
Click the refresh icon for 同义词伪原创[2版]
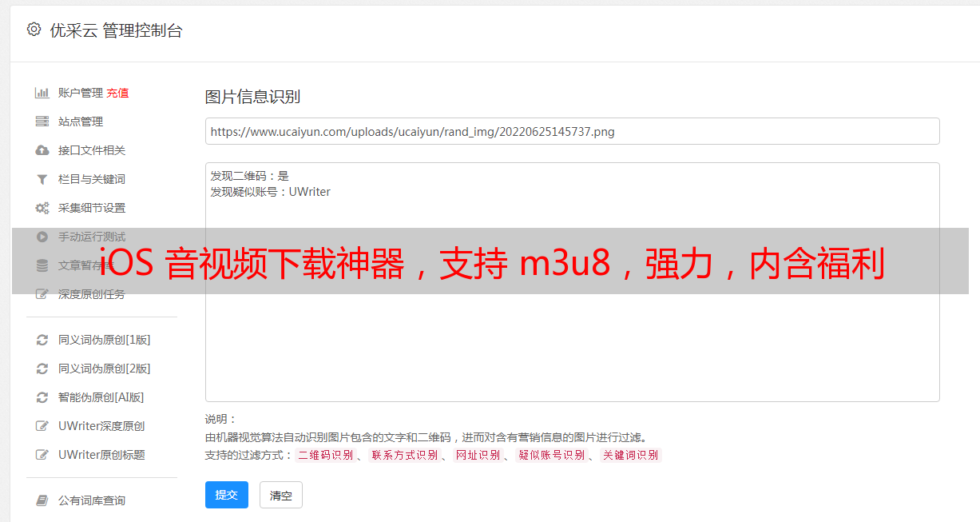(x=42, y=369)
